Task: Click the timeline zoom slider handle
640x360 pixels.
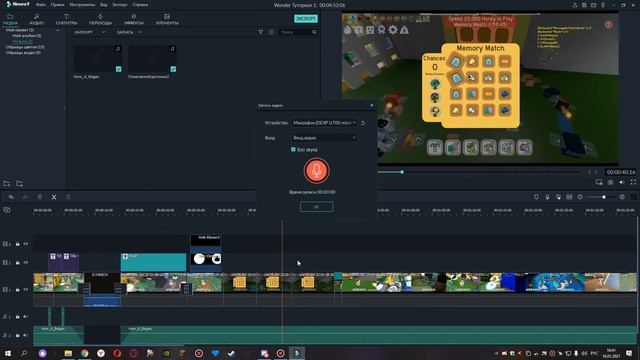Action: [x=604, y=197]
